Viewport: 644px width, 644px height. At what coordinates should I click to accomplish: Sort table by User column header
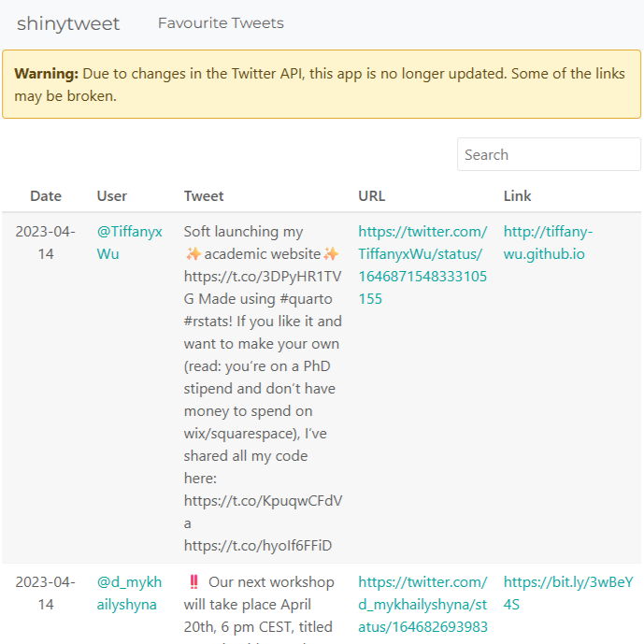coord(112,196)
